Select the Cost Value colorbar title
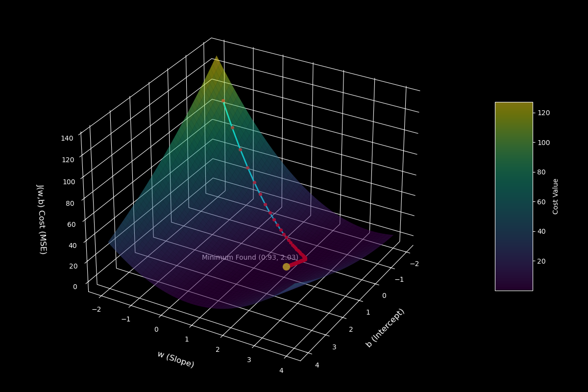Screen dimensions: 588x392 [x=556, y=196]
